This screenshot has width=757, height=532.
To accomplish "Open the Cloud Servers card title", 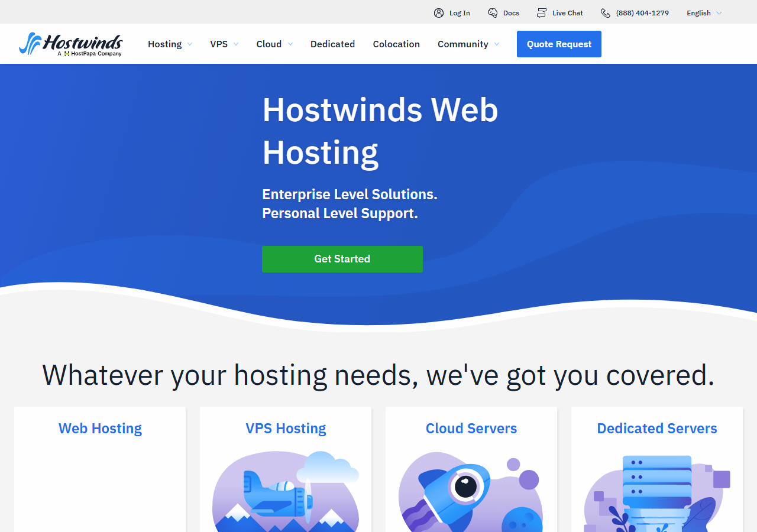I will tap(471, 429).
